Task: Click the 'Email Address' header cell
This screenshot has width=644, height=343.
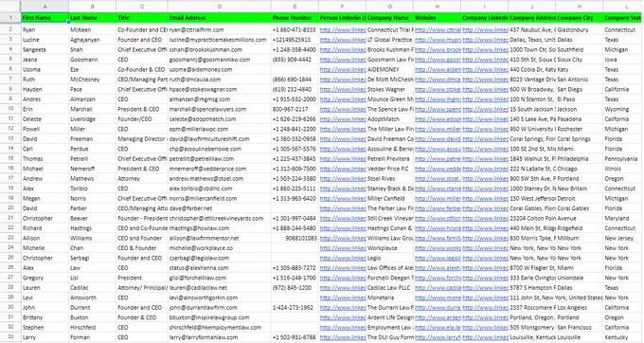Action: click(220, 18)
